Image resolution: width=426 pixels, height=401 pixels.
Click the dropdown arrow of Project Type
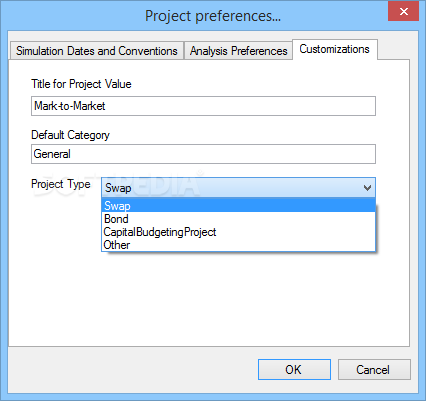click(367, 188)
